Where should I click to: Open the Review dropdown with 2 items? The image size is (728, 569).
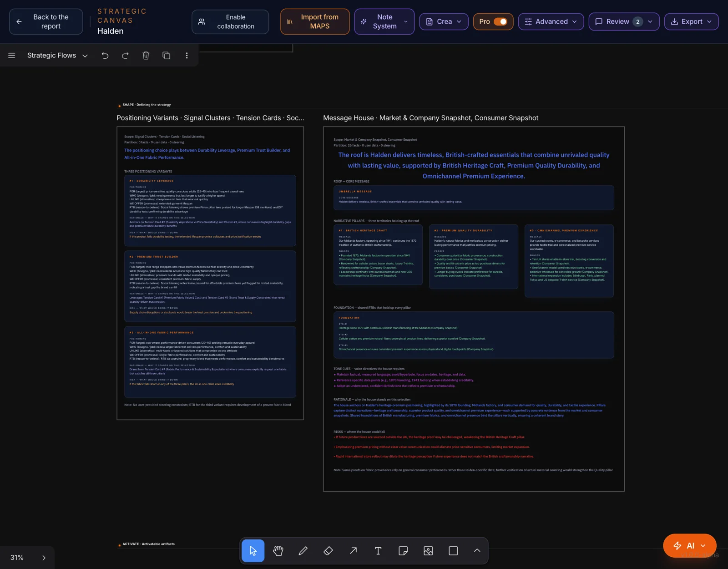624,21
